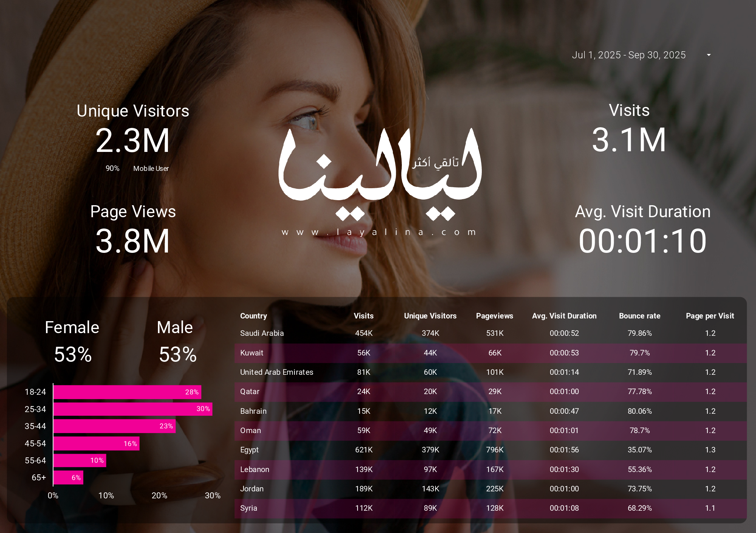
Task: Click the 65+ age bar
Action: (68, 477)
